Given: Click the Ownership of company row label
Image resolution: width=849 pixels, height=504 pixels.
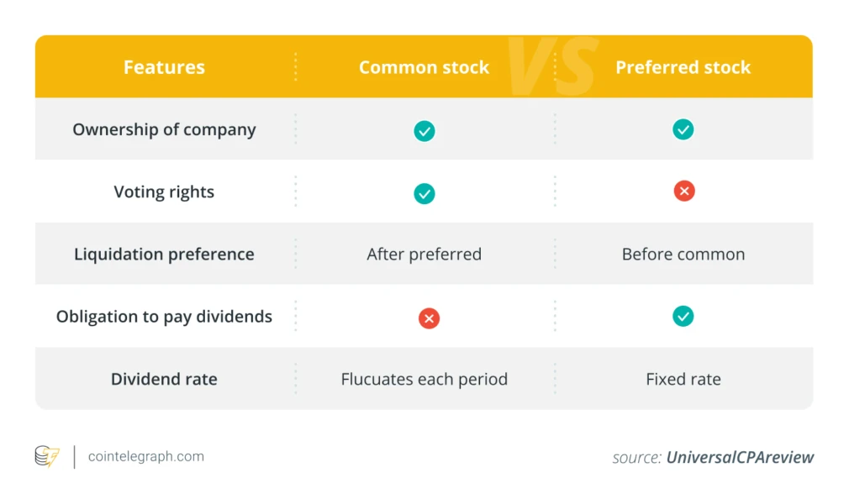Looking at the screenshot, I should 164,129.
